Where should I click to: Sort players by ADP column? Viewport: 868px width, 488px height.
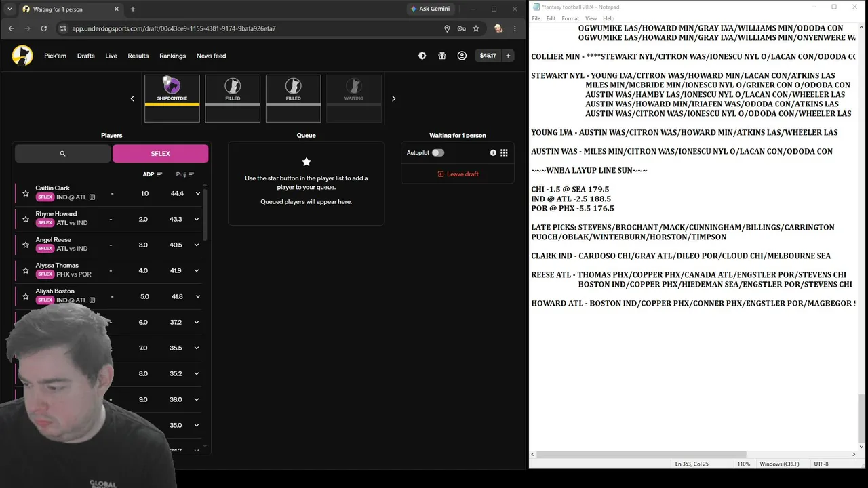point(152,174)
